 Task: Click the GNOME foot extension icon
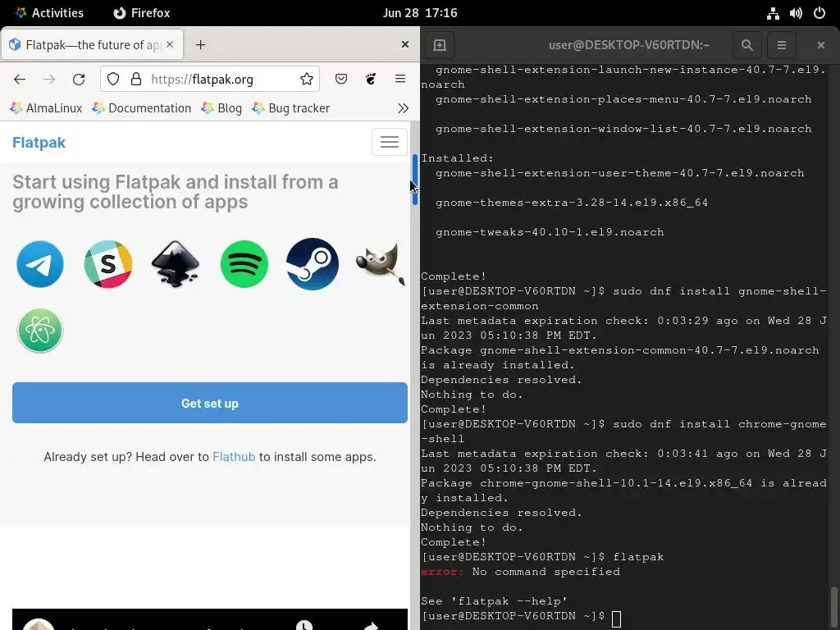370,80
